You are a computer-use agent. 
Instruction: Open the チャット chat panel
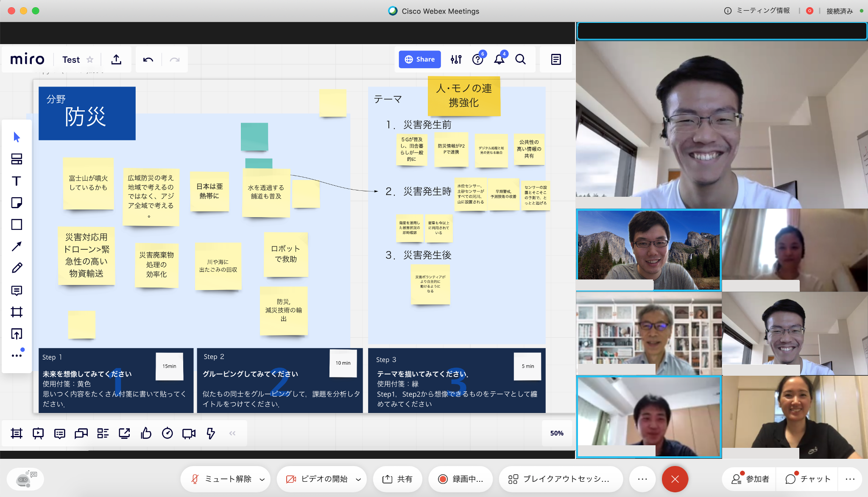click(807, 479)
